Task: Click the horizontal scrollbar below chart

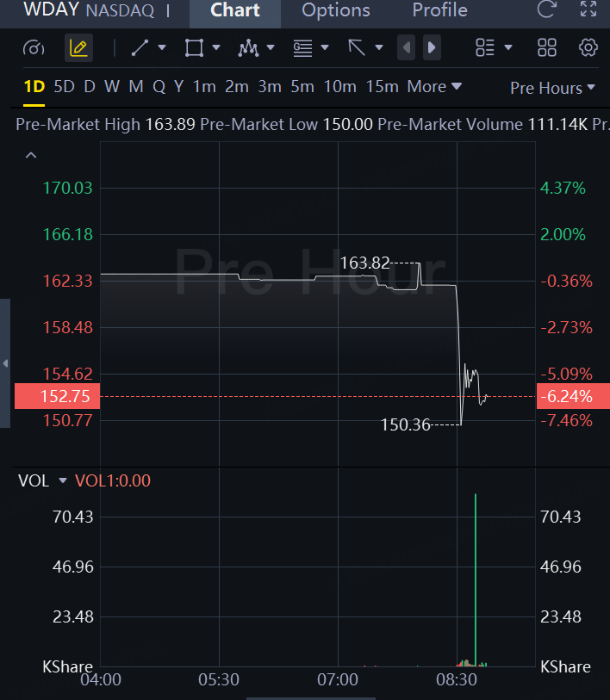Action: click(x=305, y=697)
